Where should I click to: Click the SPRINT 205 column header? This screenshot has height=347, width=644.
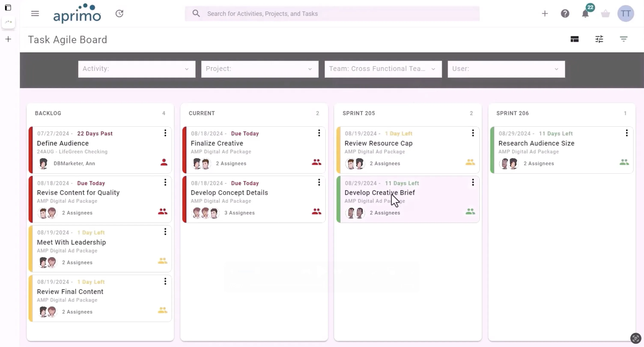click(358, 113)
